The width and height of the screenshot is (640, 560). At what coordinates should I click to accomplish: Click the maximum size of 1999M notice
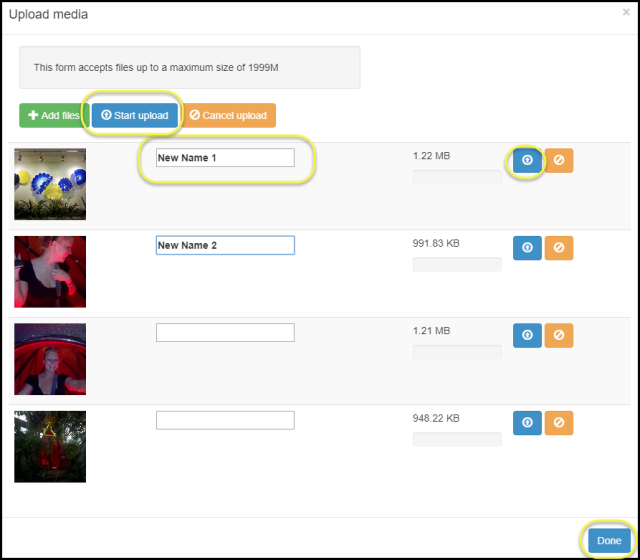point(190,67)
